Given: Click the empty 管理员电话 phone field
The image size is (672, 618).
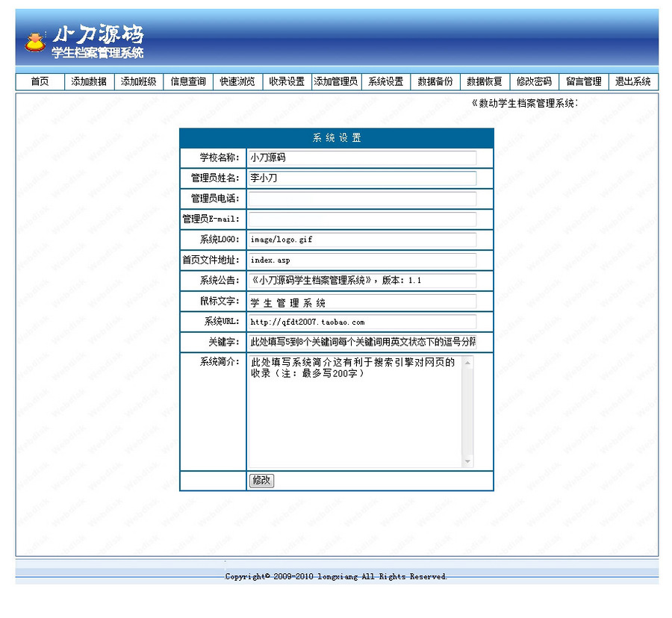Looking at the screenshot, I should click(x=363, y=198).
